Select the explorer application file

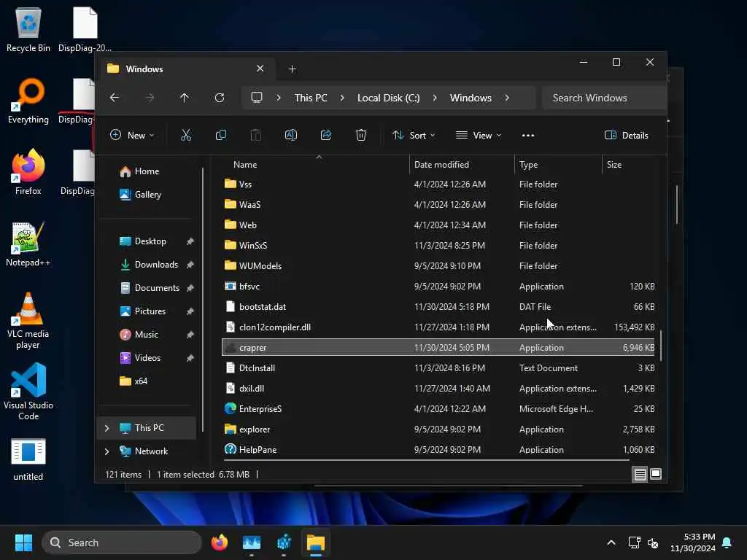click(x=438, y=429)
